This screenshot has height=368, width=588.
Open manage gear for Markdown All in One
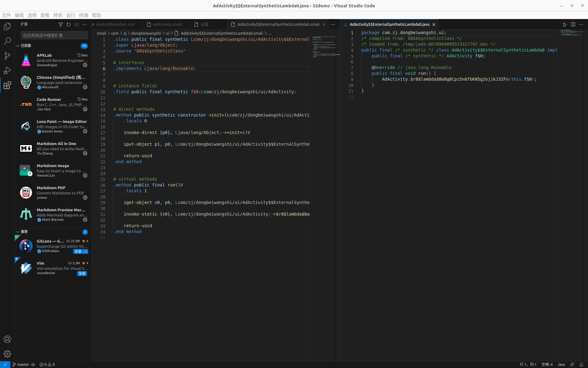[85, 153]
